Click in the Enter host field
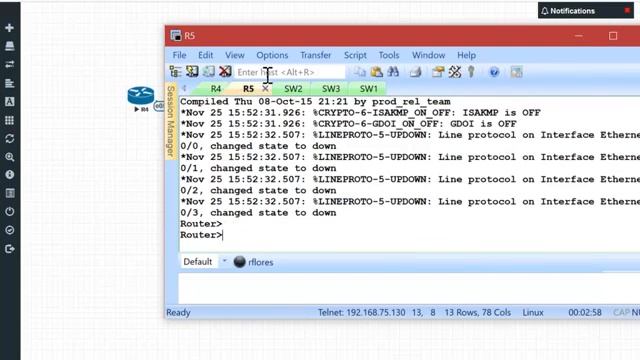The width and height of the screenshot is (640, 360). pyautogui.click(x=289, y=72)
